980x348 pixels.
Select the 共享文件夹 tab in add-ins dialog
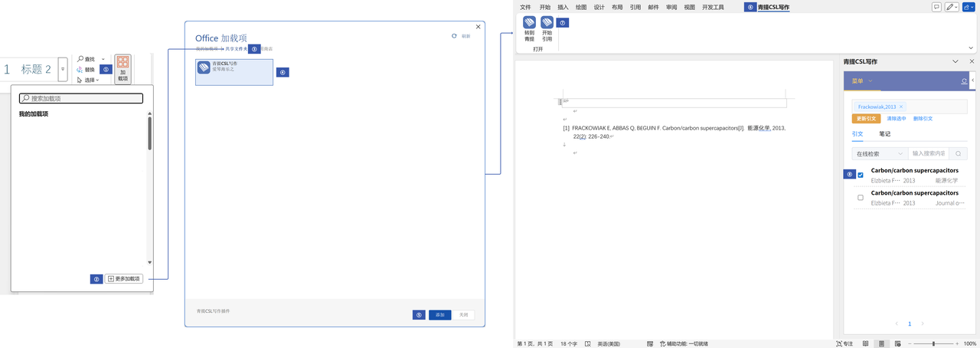pyautogui.click(x=236, y=49)
